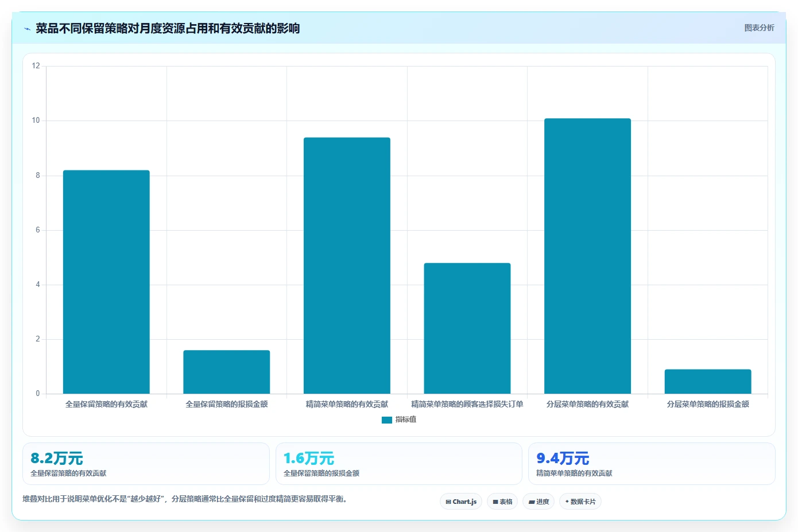Screen dimensions: 798x532
Task: Click x-axis label 分层菜单策略的报损金额
Action: (708, 404)
